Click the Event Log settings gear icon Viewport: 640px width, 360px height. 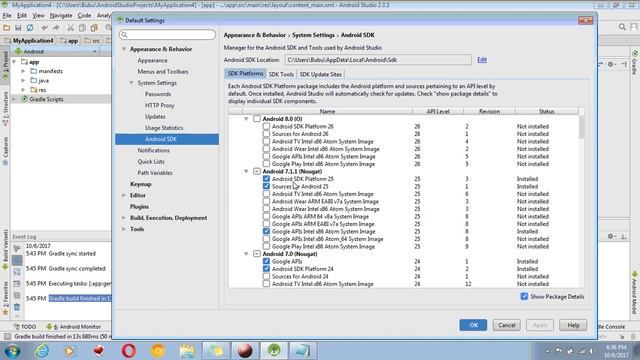[611, 236]
